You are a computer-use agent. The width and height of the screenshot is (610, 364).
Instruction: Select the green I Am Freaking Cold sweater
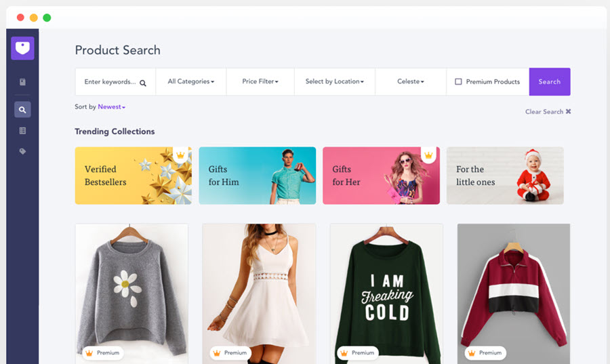[386, 291]
